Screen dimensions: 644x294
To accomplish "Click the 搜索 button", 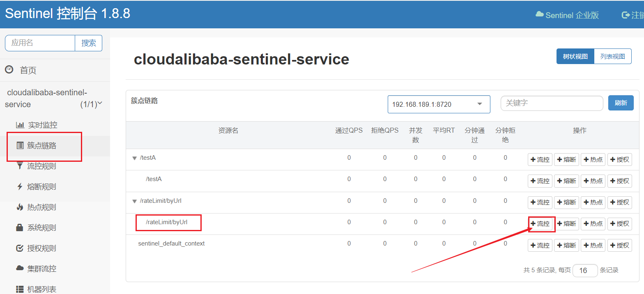I will (x=89, y=43).
